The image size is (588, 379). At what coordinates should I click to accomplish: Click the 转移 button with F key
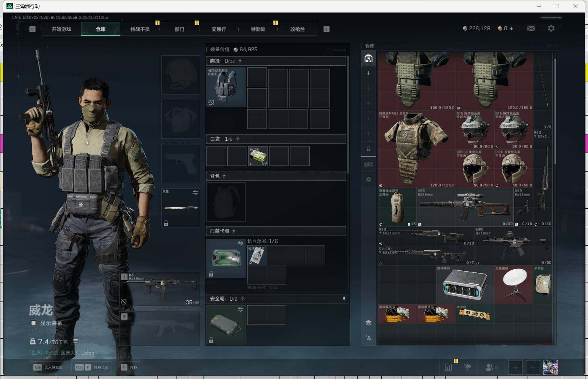tap(130, 367)
